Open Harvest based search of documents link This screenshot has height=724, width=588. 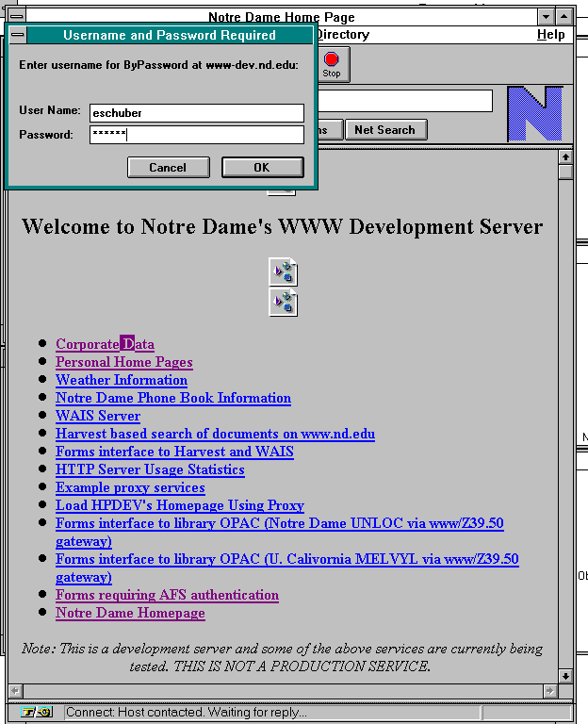215,434
